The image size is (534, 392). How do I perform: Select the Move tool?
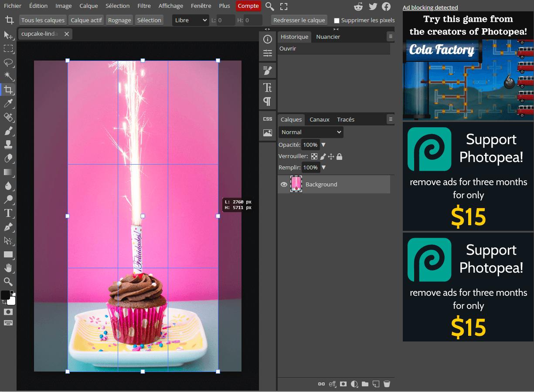[9, 36]
